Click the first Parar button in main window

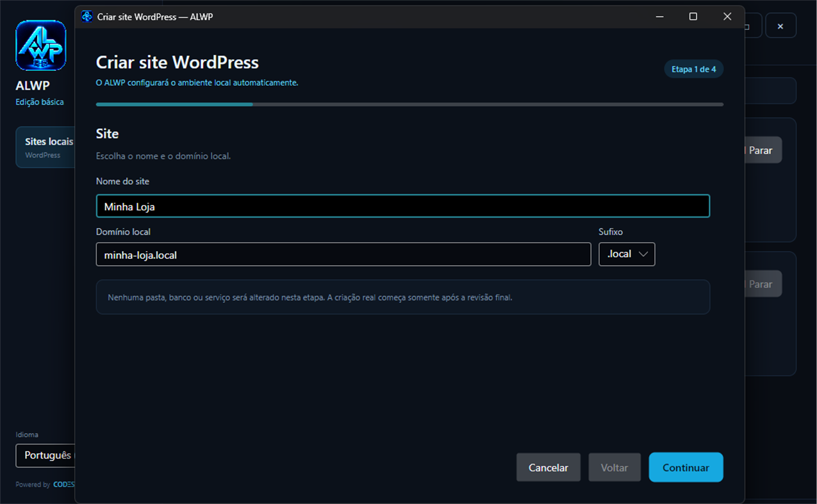point(762,150)
